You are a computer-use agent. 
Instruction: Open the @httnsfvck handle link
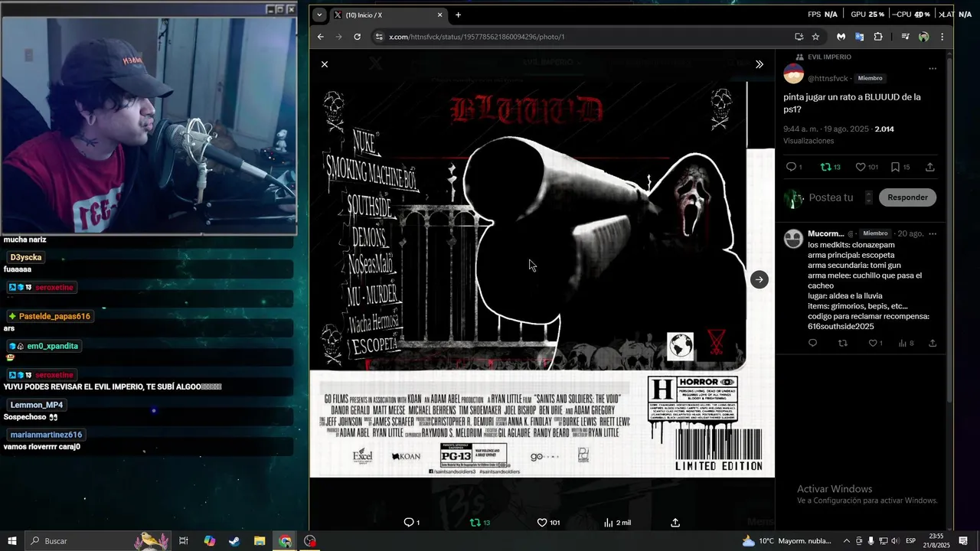828,78
